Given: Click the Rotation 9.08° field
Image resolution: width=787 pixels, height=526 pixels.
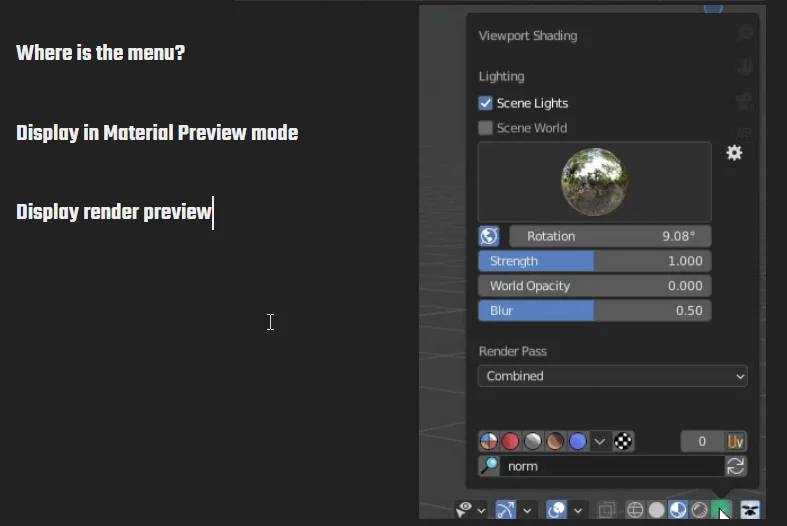Looking at the screenshot, I should [x=610, y=236].
